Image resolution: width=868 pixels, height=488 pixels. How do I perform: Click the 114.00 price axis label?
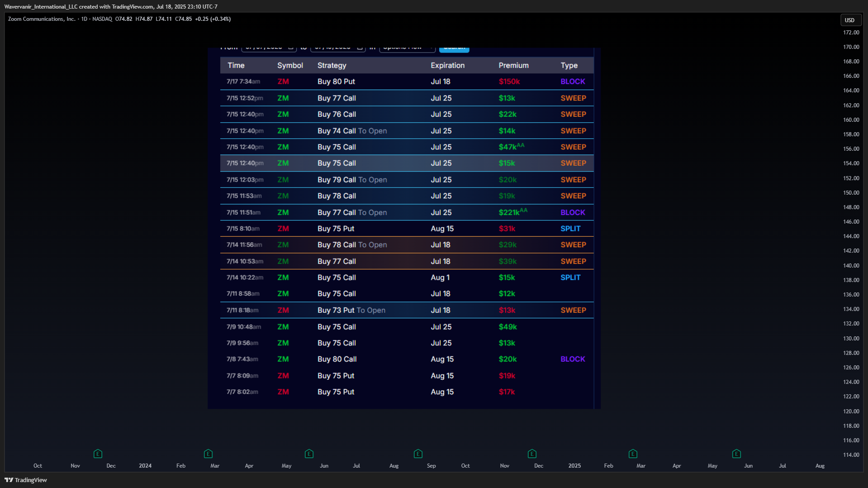[x=851, y=455]
